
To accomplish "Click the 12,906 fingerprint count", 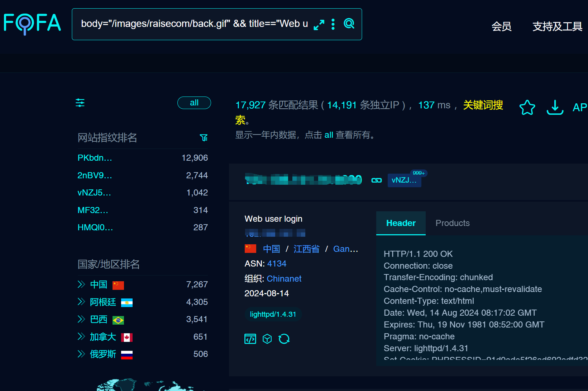I will point(195,158).
